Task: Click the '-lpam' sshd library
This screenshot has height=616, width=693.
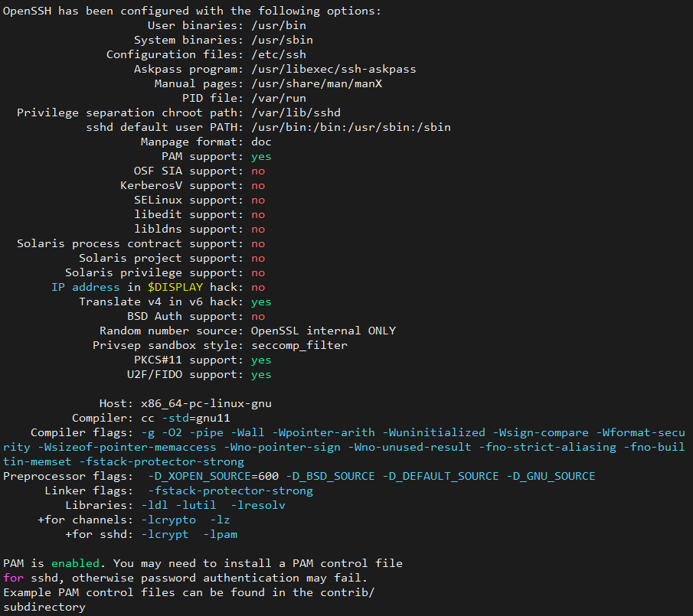Action: 220,535
